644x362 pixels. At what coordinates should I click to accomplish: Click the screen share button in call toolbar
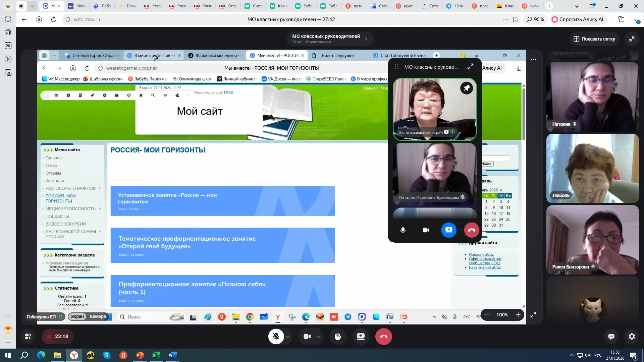[x=361, y=337]
